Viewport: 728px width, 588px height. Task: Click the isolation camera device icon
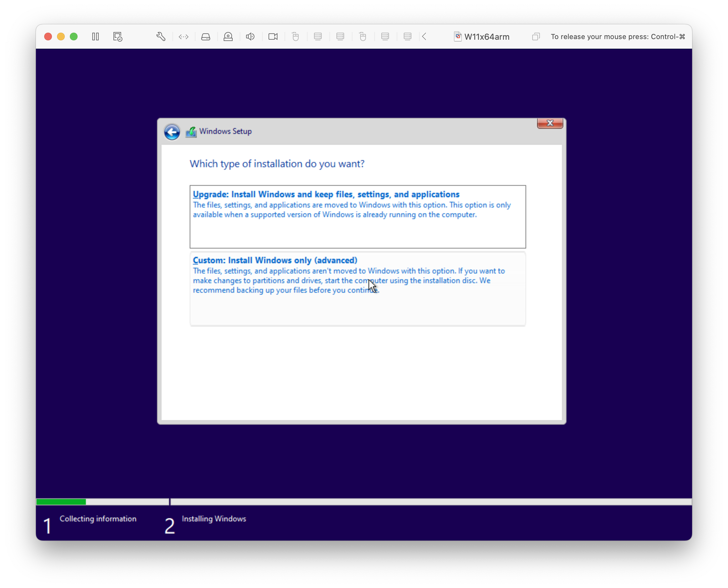[x=228, y=36]
